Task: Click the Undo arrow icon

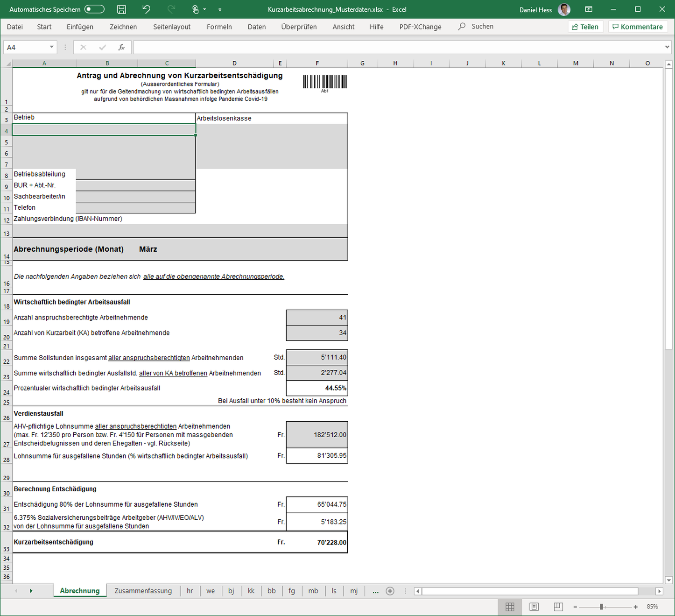Action: (147, 9)
